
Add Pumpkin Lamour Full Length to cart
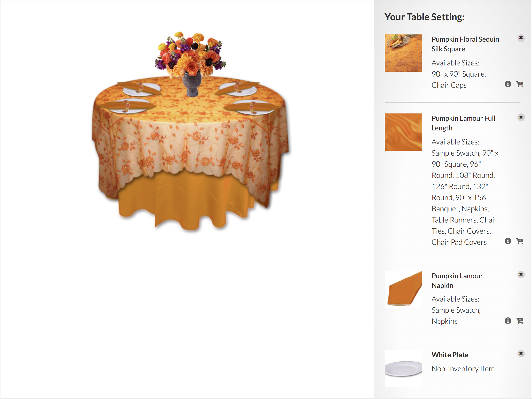pos(520,241)
